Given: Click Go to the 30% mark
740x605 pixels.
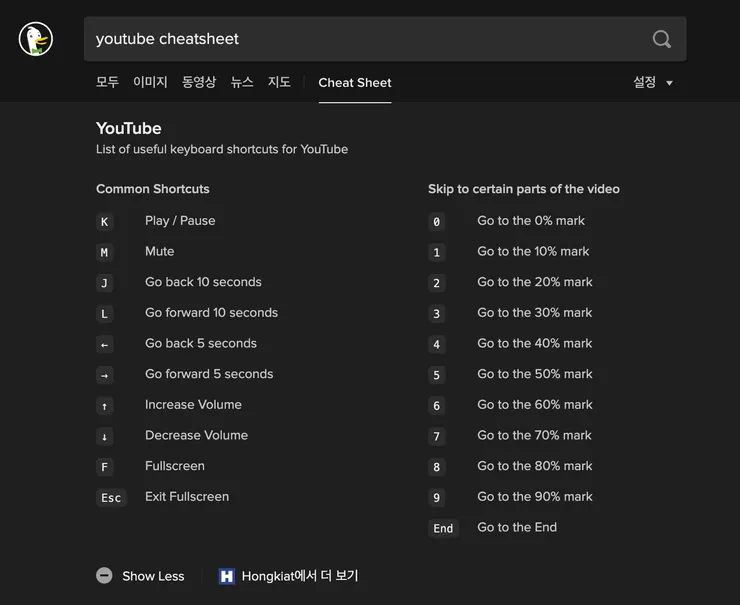Looking at the screenshot, I should (535, 312).
